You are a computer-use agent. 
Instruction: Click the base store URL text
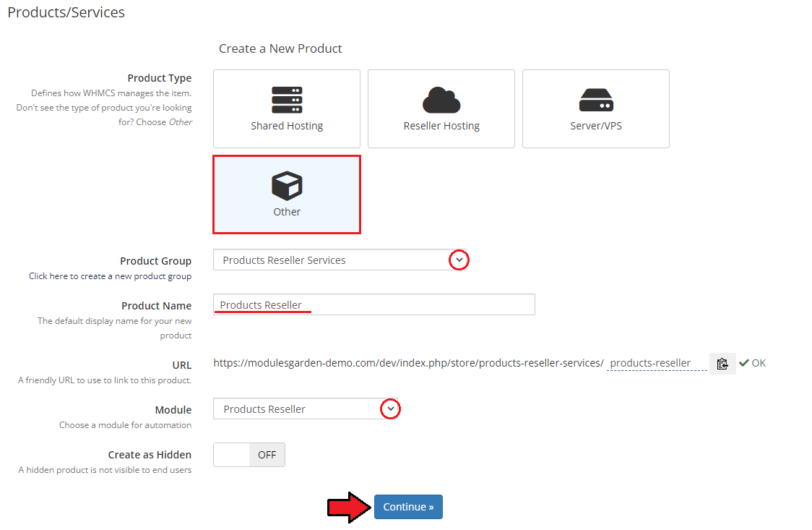point(409,363)
